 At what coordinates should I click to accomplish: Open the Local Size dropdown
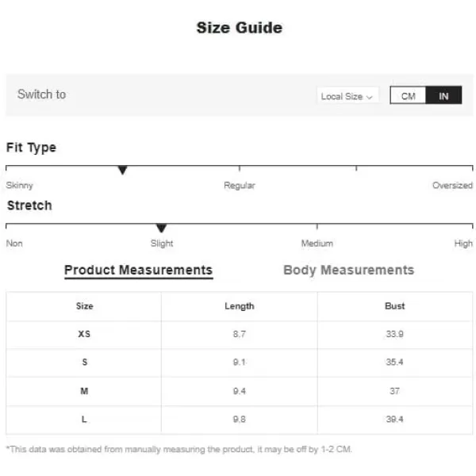pyautogui.click(x=347, y=96)
